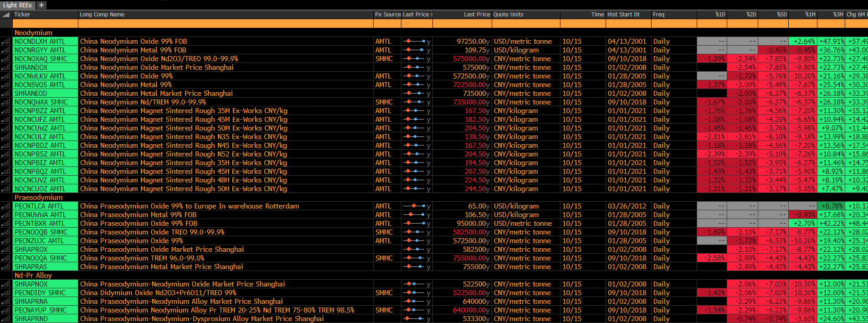
Task: Click the 244.50y last price value
Action: point(477,189)
